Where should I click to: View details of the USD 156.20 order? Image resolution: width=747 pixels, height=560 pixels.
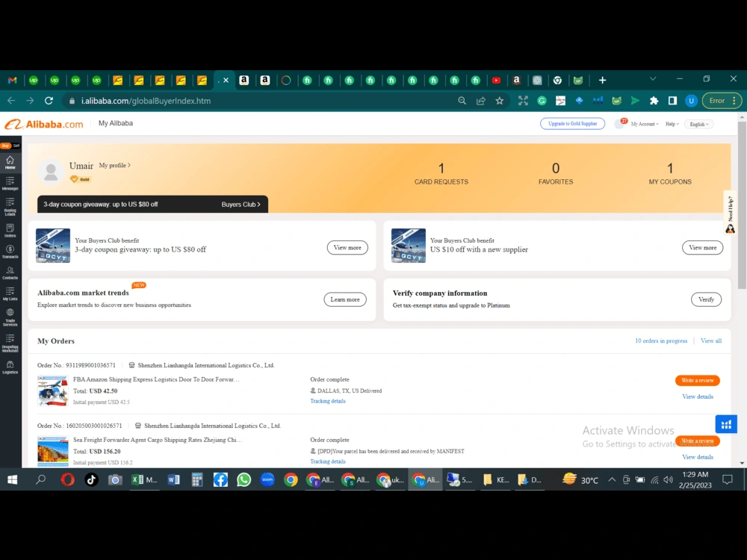[x=698, y=457]
